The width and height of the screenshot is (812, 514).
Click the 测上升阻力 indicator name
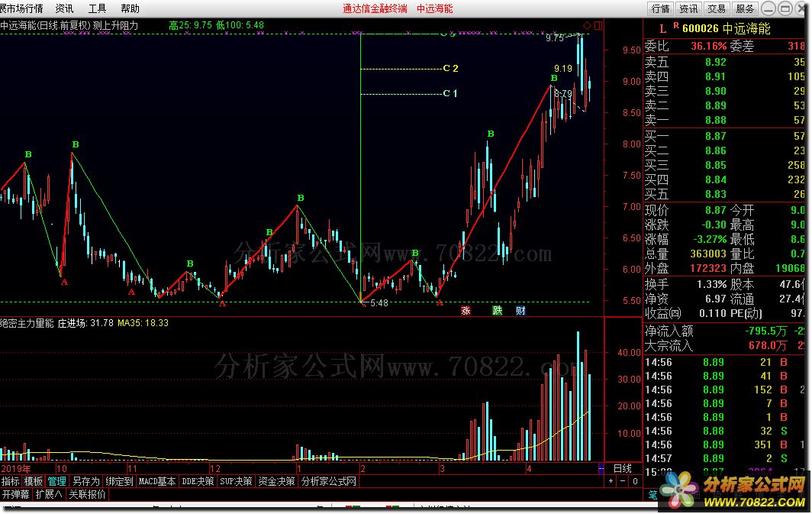click(115, 25)
